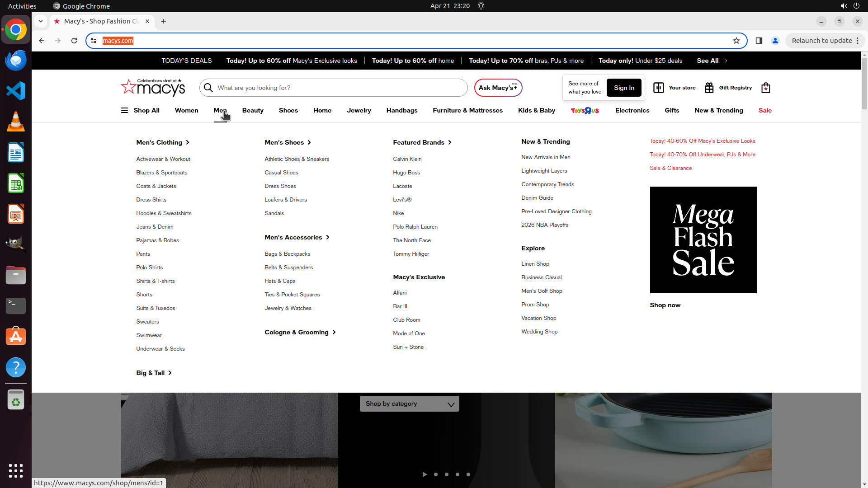This screenshot has height=488, width=868.
Task: Open Chrome side panel icon
Action: 759,41
